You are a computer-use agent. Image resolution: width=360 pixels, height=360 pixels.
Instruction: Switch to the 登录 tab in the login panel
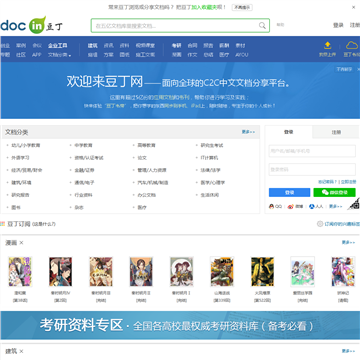pyautogui.click(x=289, y=132)
